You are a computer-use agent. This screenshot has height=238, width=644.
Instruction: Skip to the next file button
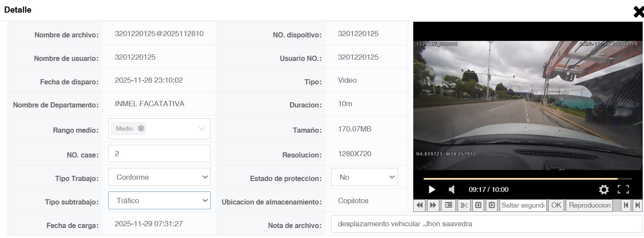(x=637, y=205)
